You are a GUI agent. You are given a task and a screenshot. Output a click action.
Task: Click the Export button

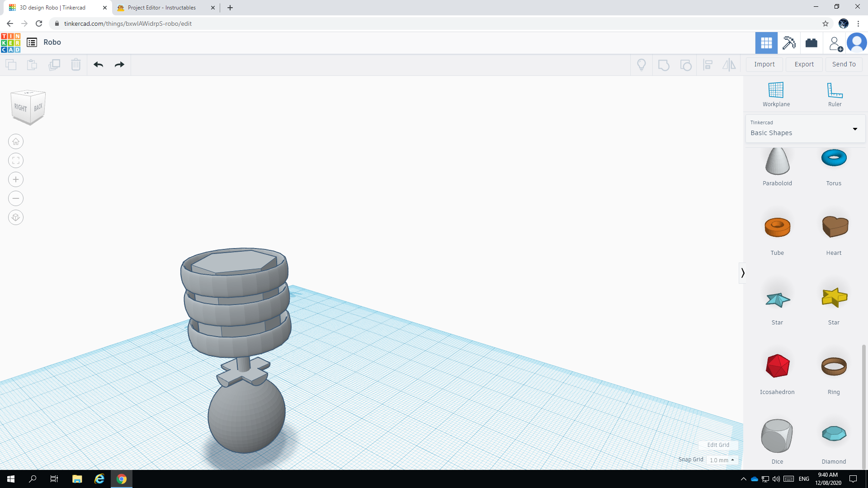coord(804,64)
